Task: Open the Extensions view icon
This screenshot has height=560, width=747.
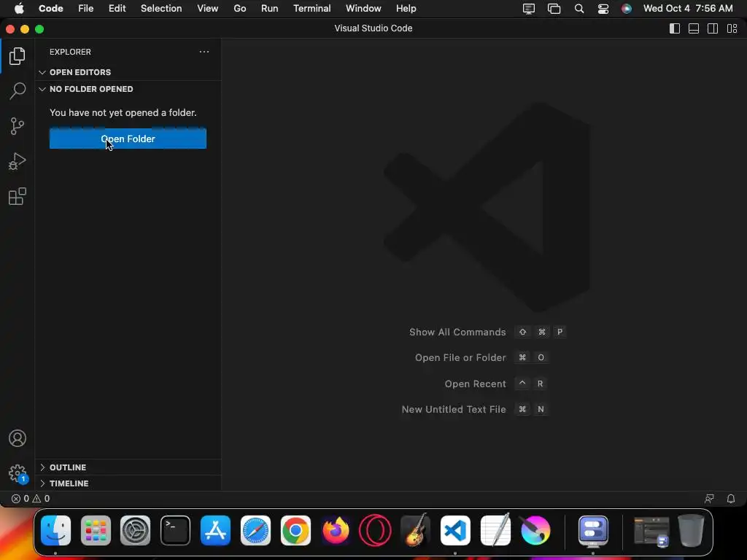Action: point(18,196)
